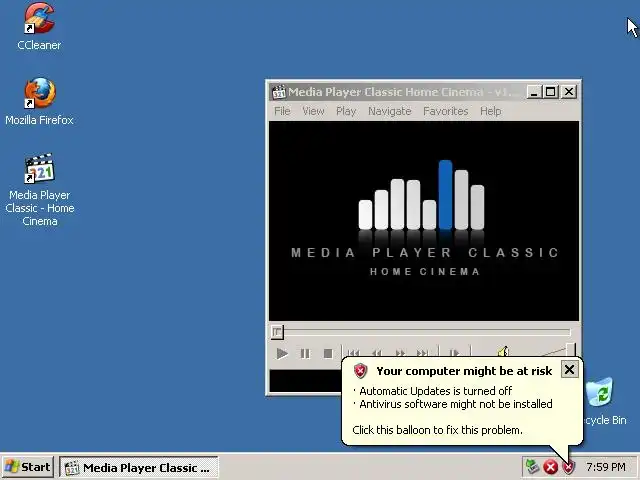Mute audio using the speaker icon
640x480 pixels.
tap(503, 351)
